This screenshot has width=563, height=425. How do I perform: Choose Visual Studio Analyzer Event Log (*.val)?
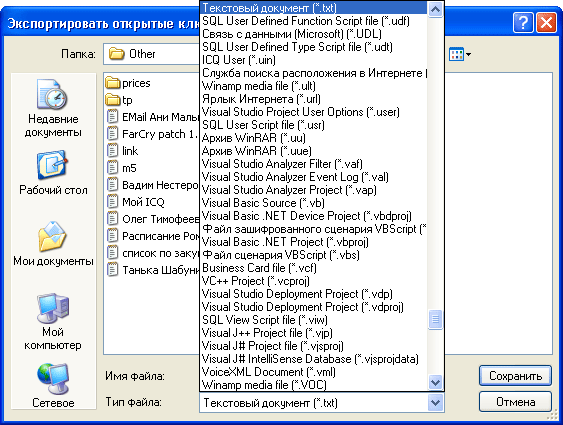pyautogui.click(x=313, y=177)
